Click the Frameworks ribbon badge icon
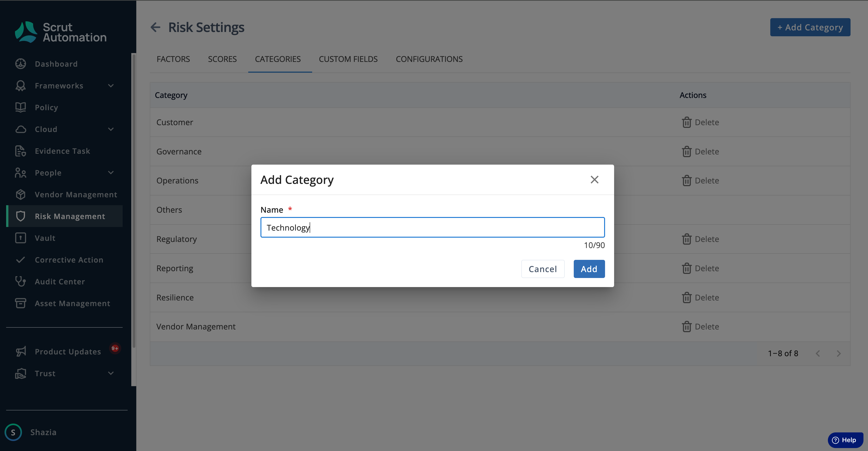The height and width of the screenshot is (451, 868). [x=21, y=86]
